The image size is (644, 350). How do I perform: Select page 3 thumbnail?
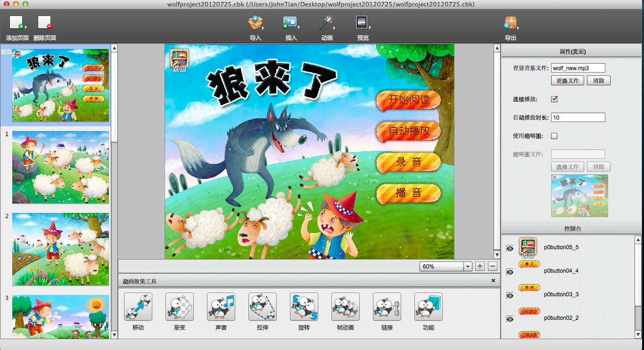[x=60, y=317]
